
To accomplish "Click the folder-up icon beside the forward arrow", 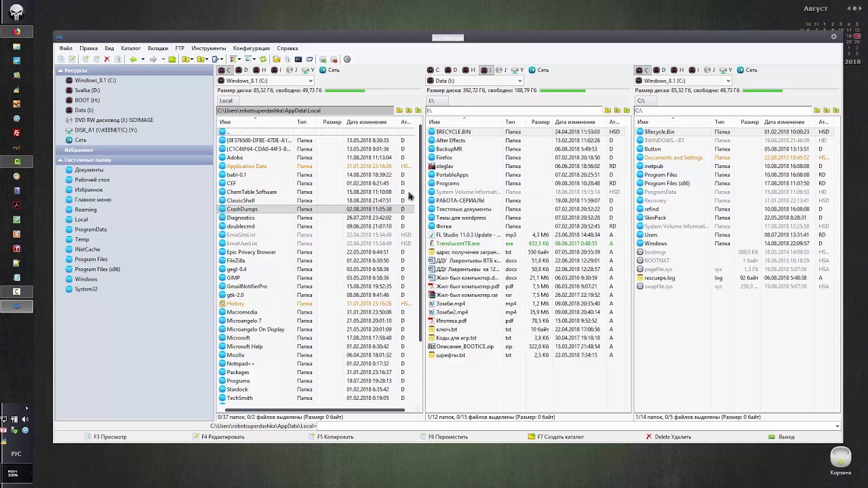I will (x=172, y=59).
